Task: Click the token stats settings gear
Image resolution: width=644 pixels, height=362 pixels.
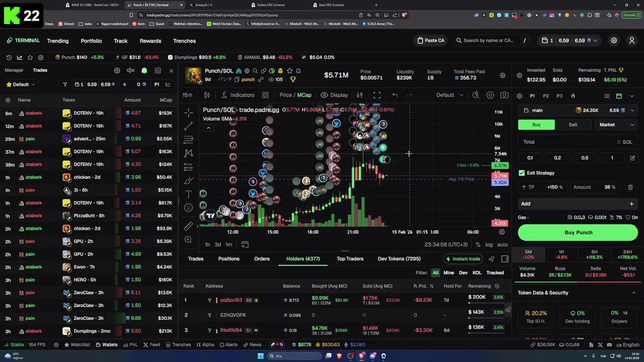Action: pyautogui.click(x=502, y=76)
